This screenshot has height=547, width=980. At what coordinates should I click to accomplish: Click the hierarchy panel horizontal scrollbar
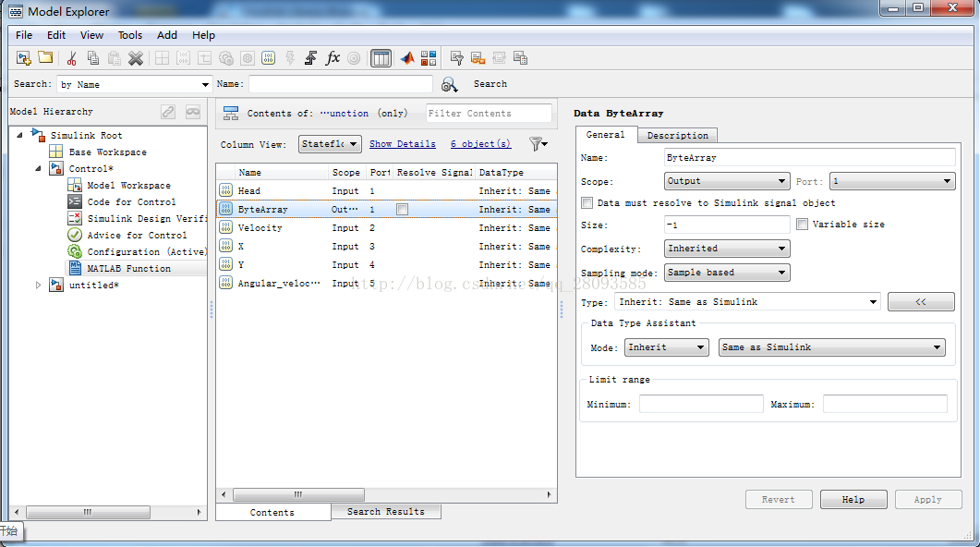[88, 512]
